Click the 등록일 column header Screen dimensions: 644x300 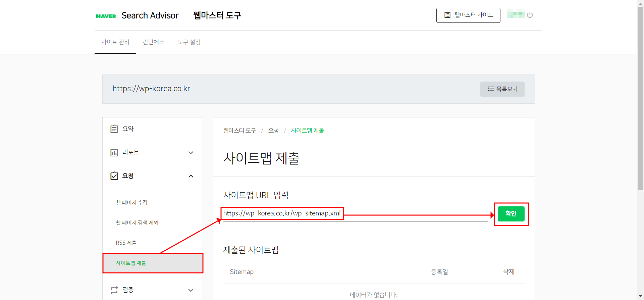[x=439, y=272]
